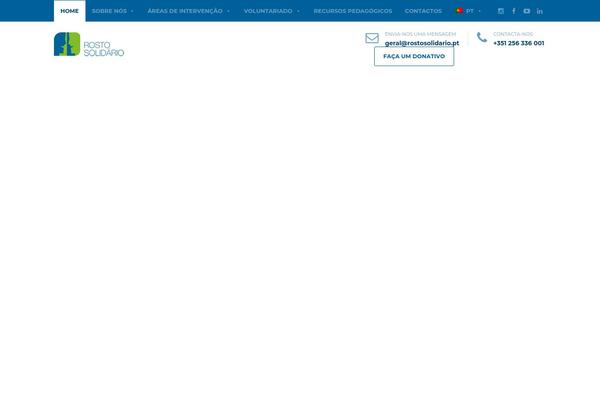Viewport: 600px width, 400px height.
Task: Open the YouTube social icon
Action: 527,11
